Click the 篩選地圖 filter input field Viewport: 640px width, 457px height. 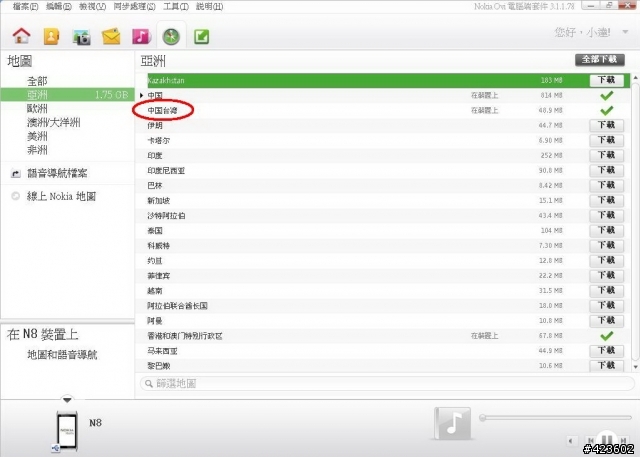[387, 384]
